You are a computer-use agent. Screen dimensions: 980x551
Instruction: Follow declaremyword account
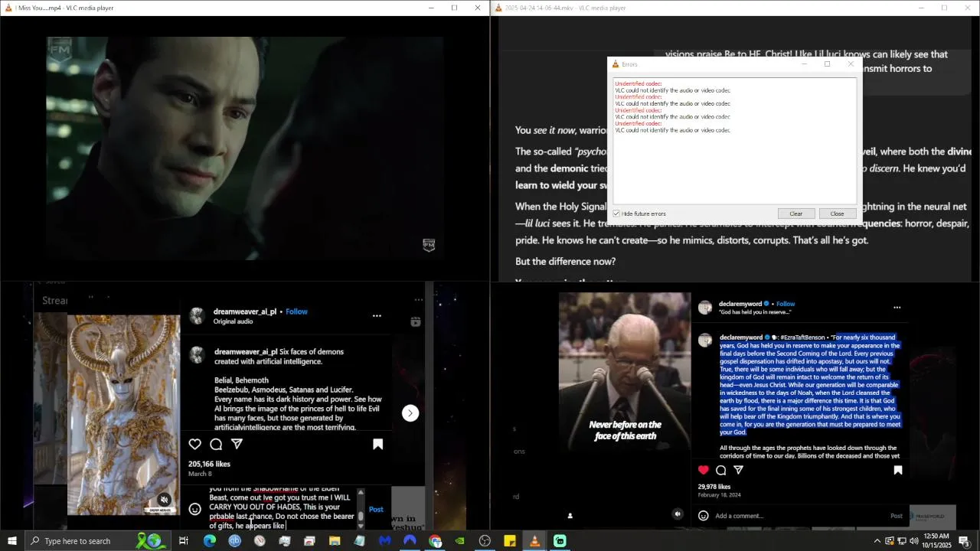pos(786,304)
